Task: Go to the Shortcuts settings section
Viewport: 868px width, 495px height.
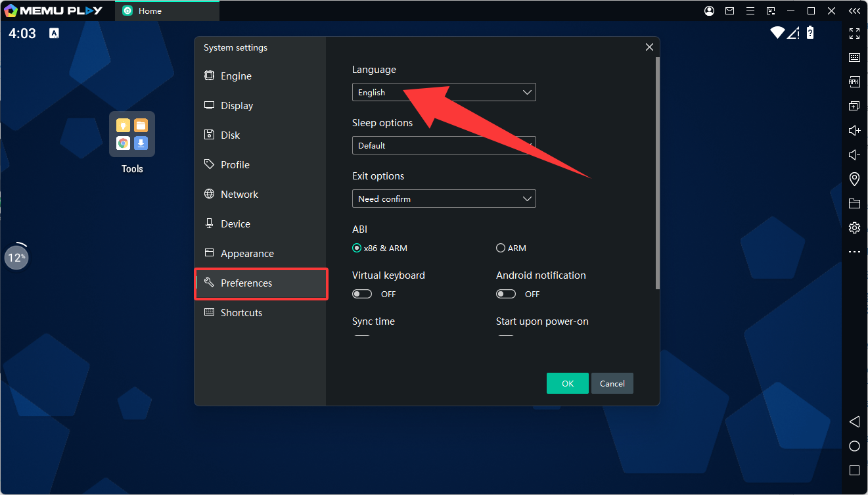Action: (x=241, y=313)
